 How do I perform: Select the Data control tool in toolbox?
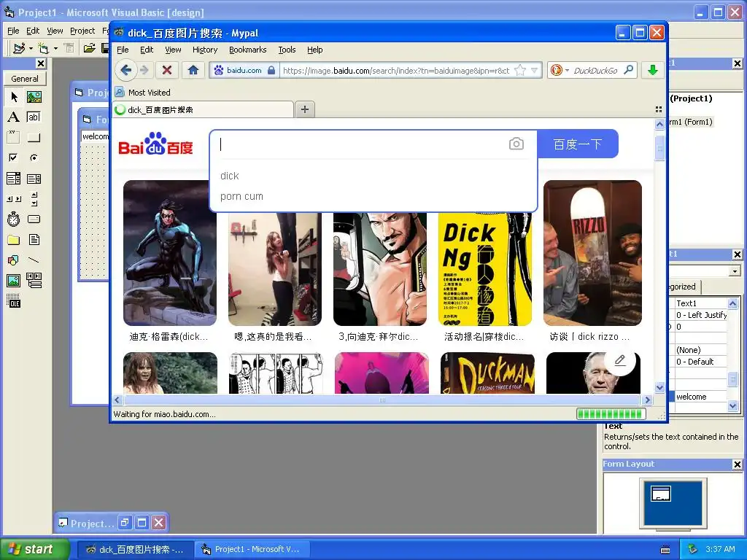pyautogui.click(x=34, y=281)
